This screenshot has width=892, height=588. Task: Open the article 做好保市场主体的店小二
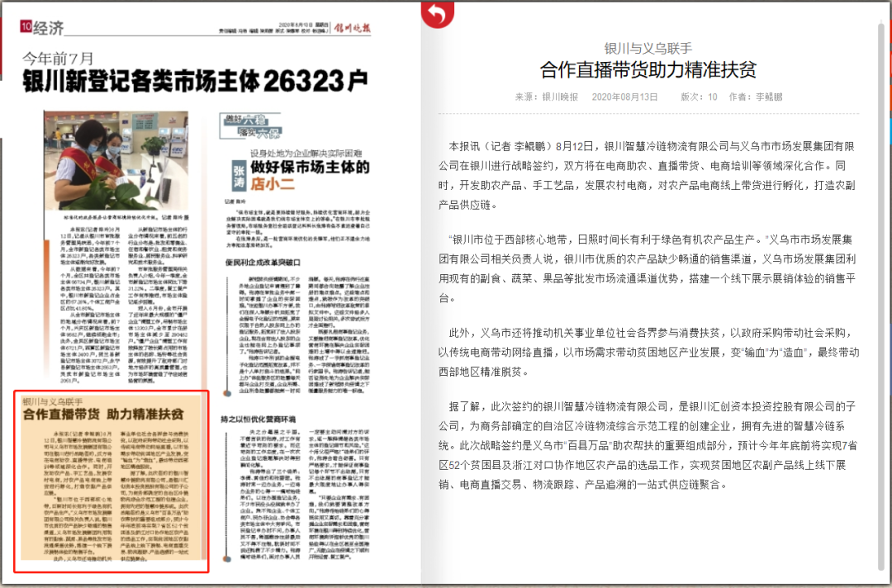pyautogui.click(x=310, y=172)
